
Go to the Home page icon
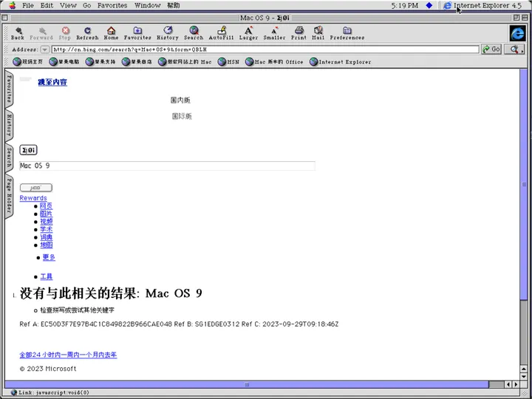(111, 33)
